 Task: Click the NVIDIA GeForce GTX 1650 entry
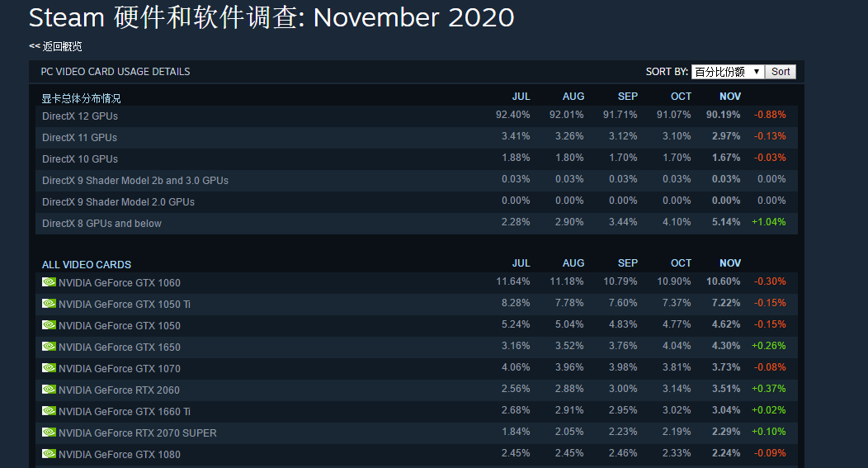[120, 347]
